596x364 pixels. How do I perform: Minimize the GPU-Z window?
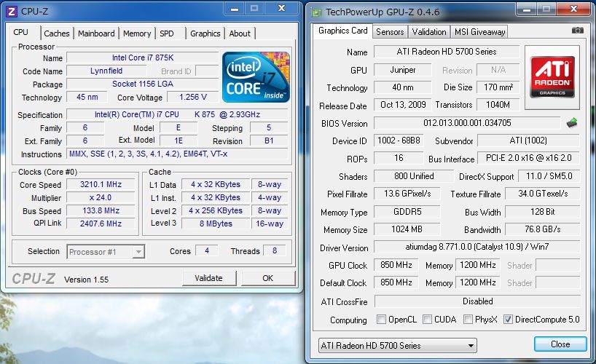[x=527, y=9]
